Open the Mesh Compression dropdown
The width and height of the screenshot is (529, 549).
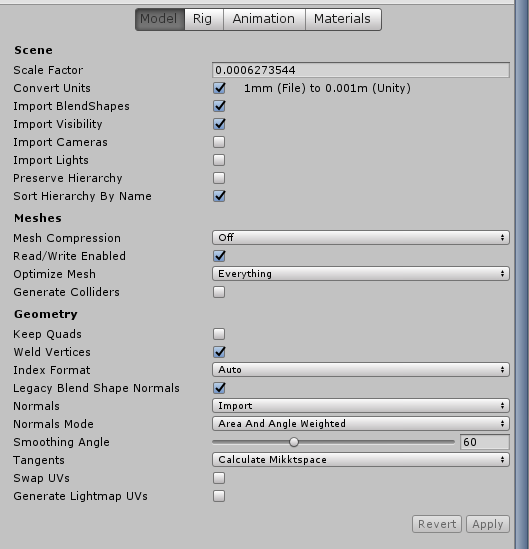(x=361, y=238)
